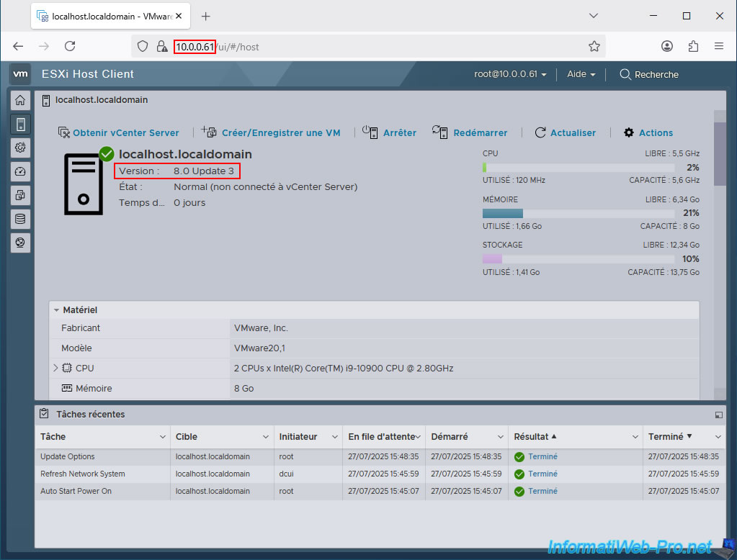Open the Manage gear icon in the sidebar
The height and width of the screenshot is (560, 737).
point(20,148)
